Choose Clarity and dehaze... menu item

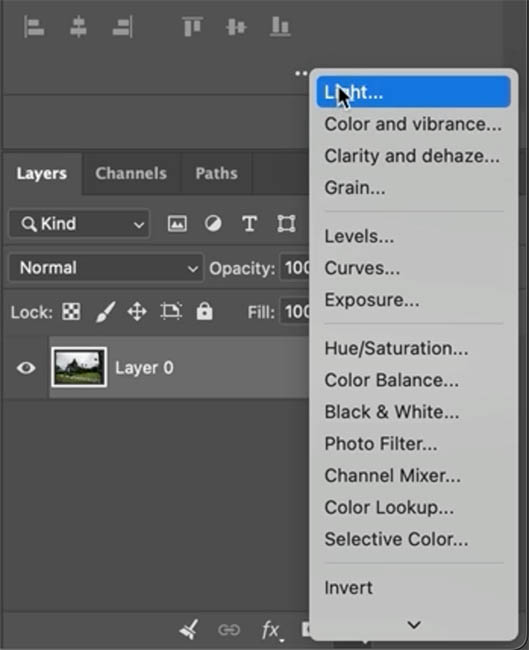point(413,156)
